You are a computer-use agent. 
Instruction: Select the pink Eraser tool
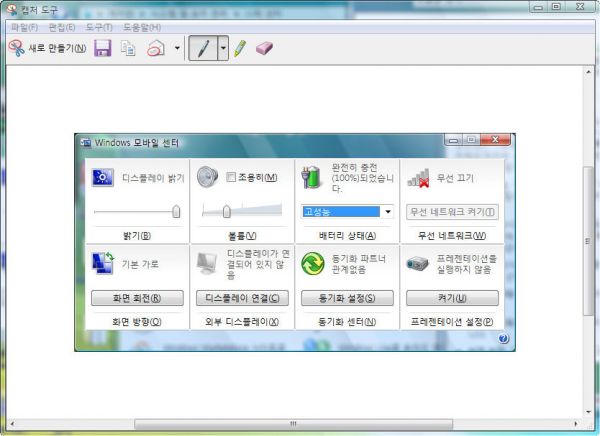pos(264,48)
